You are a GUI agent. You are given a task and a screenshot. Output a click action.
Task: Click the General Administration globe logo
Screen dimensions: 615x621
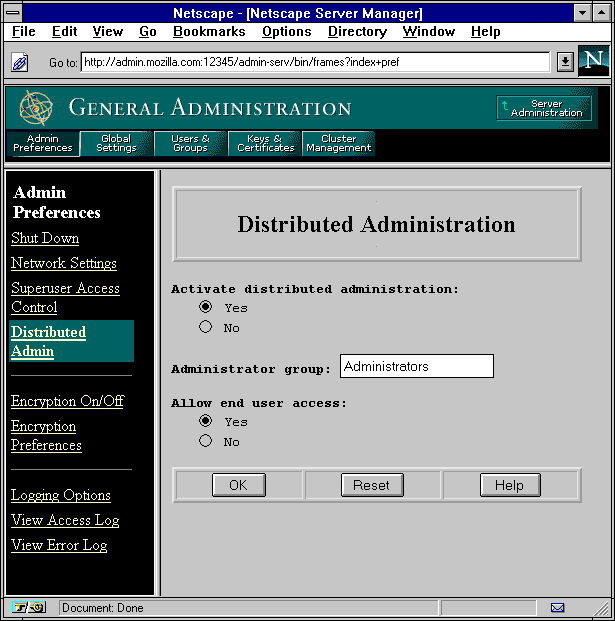36,107
